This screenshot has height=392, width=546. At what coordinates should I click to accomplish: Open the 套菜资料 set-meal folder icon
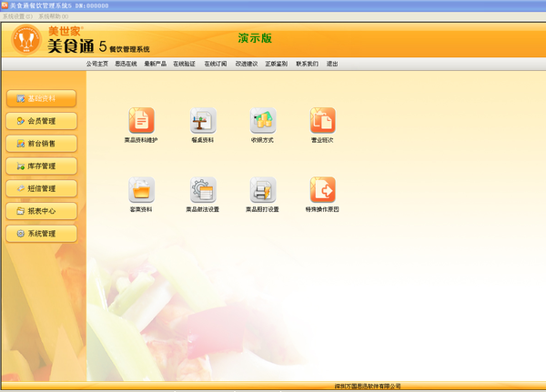141,190
